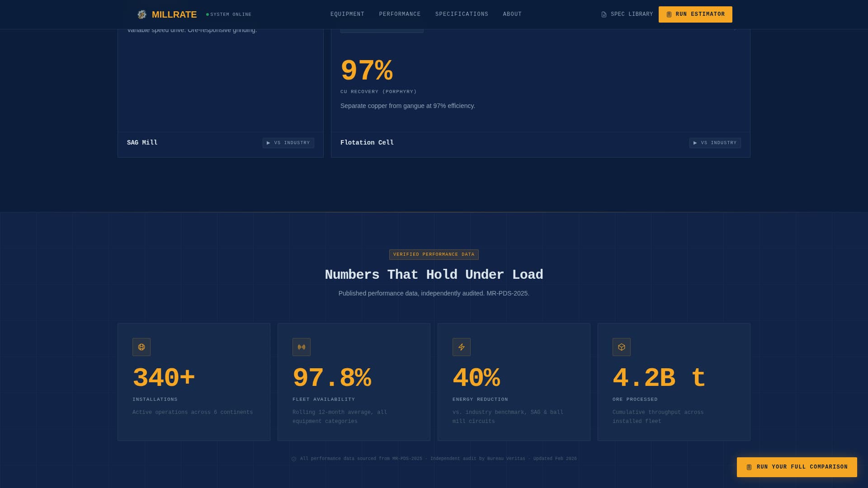This screenshot has width=868, height=488.
Task: Open the Performance nav menu
Action: point(400,14)
